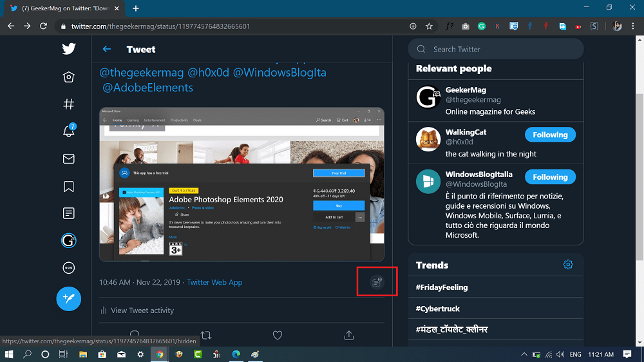This screenshot has width=644, height=362.
Task: Open Chrome three-dot menu
Action: pos(633,26)
